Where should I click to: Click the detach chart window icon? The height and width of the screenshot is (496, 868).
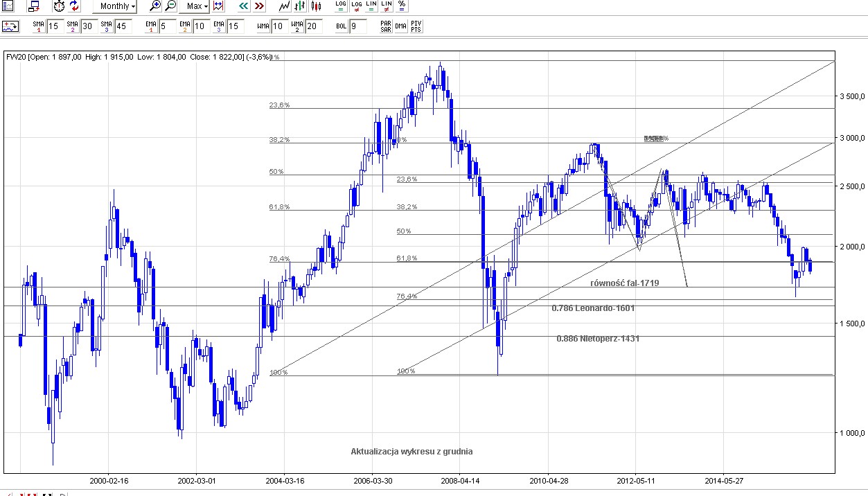pos(33,6)
